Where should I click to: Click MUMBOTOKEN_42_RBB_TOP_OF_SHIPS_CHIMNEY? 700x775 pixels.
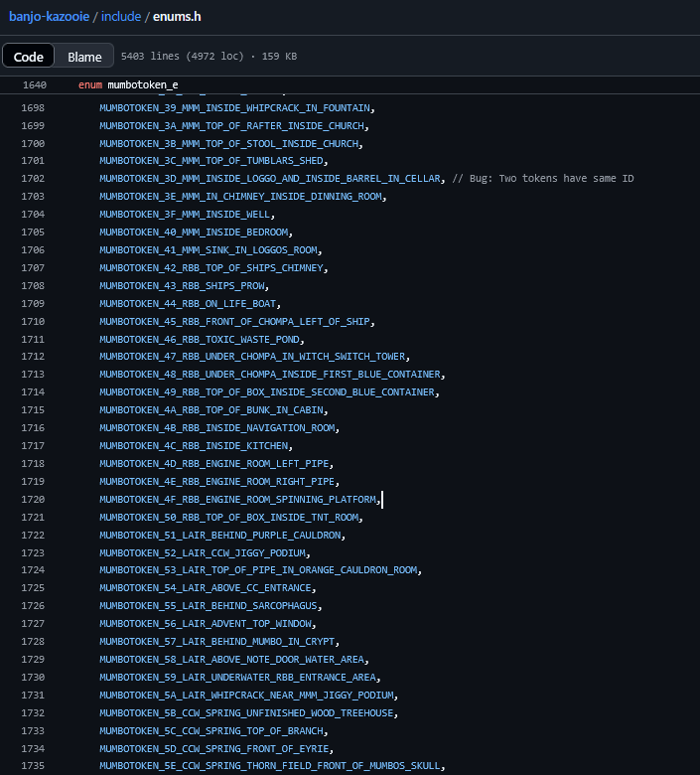211,268
